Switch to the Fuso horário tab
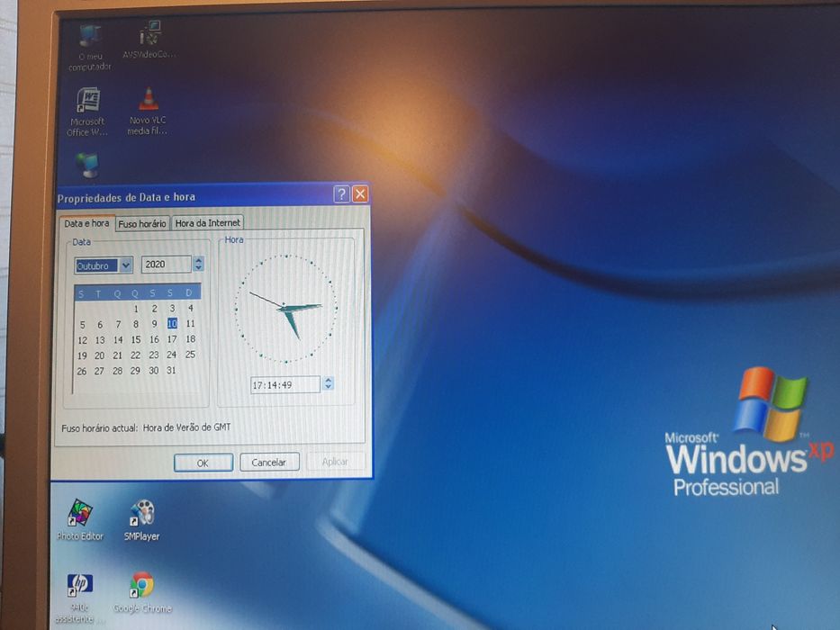This screenshot has width=840, height=630. click(x=142, y=223)
